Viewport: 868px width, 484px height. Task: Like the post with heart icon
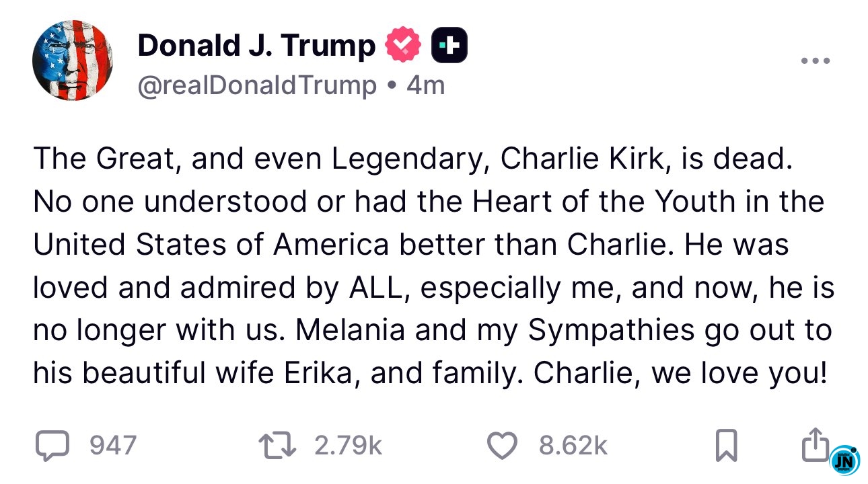point(502,446)
